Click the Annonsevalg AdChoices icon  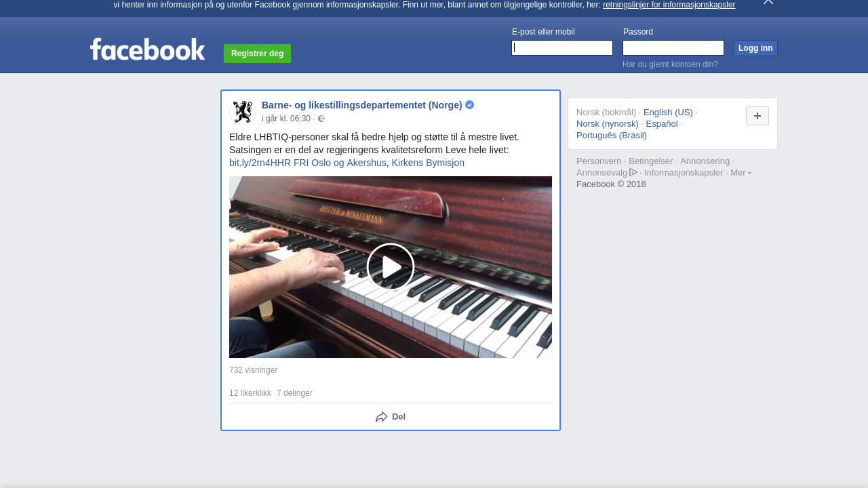[x=633, y=172]
